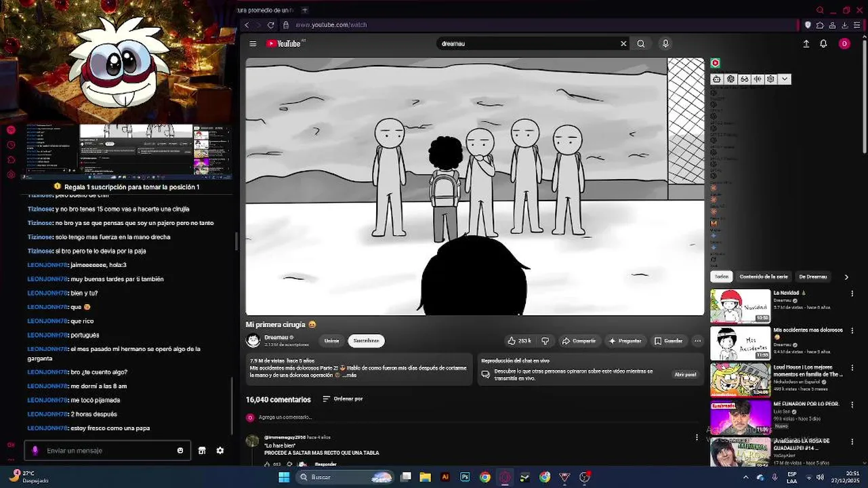Open new browser tab with plus
Screen dimensions: 868x488
click(305, 10)
